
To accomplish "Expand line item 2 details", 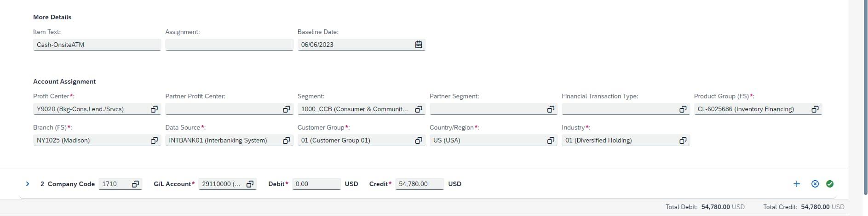I will coord(28,184).
